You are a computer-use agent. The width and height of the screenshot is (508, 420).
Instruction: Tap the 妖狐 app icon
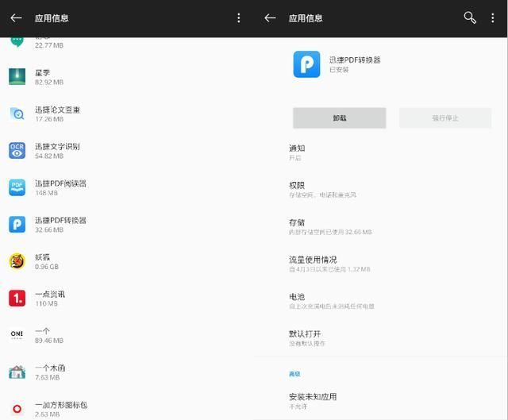point(17,261)
